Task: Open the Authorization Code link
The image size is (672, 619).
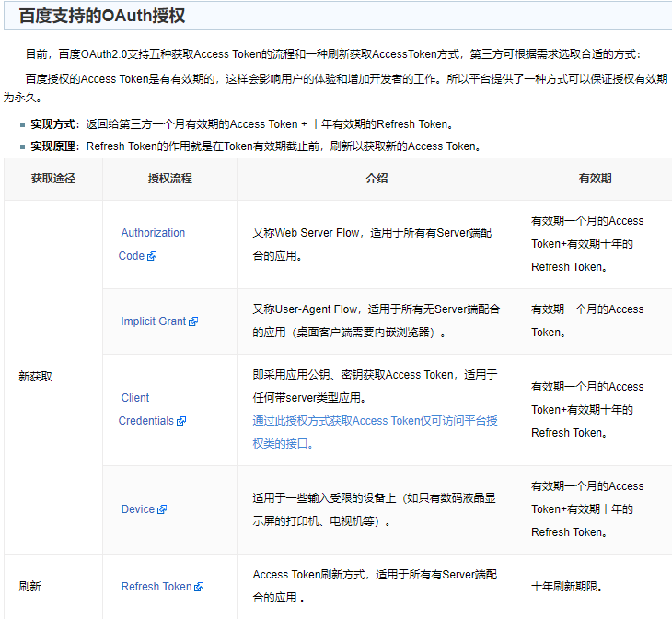Action: [152, 233]
